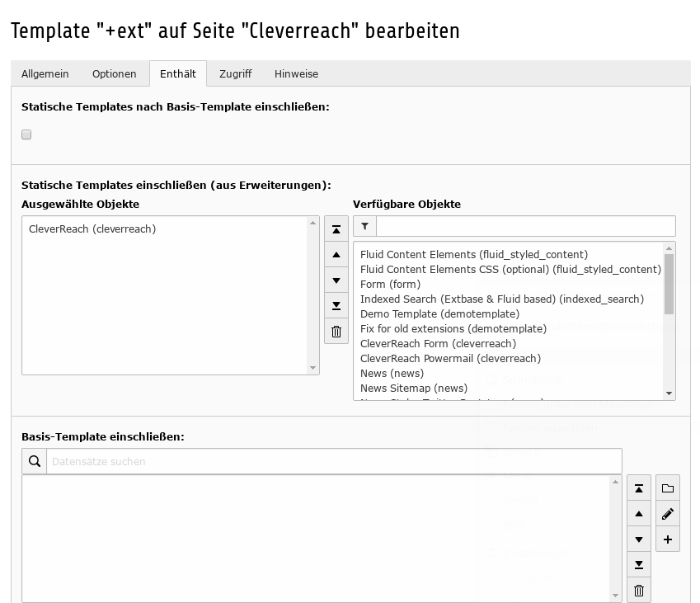Click the magnifier icon beside Datensätze suchen
Image resolution: width=700 pixels, height=603 pixels.
35,461
